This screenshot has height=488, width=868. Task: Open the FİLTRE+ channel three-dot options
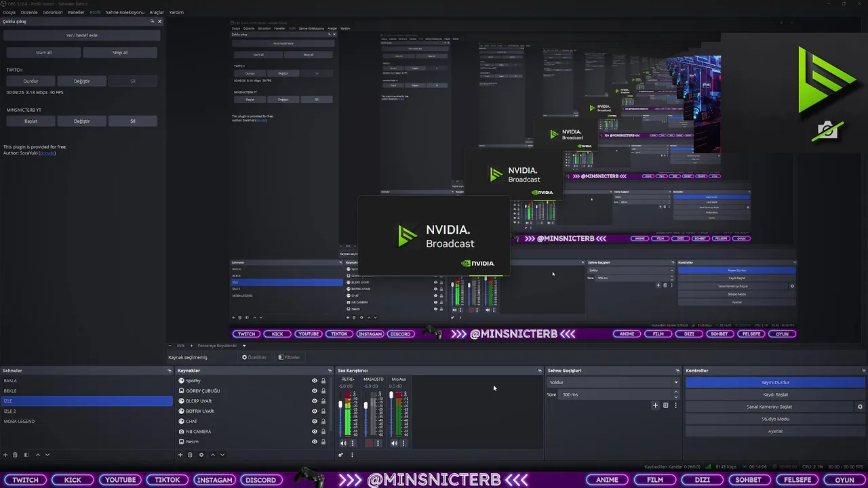coord(352,443)
